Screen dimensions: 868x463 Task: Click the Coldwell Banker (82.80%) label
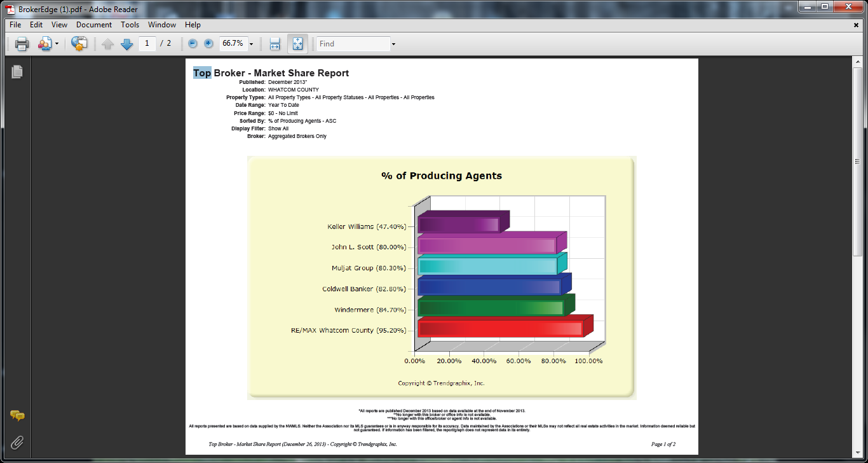point(364,289)
